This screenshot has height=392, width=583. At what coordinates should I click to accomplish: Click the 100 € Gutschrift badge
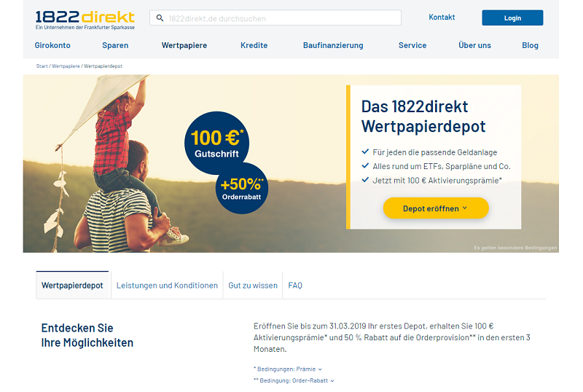tap(216, 144)
